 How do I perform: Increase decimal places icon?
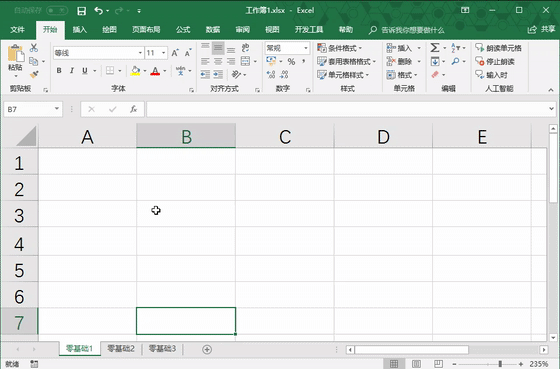[x=271, y=75]
